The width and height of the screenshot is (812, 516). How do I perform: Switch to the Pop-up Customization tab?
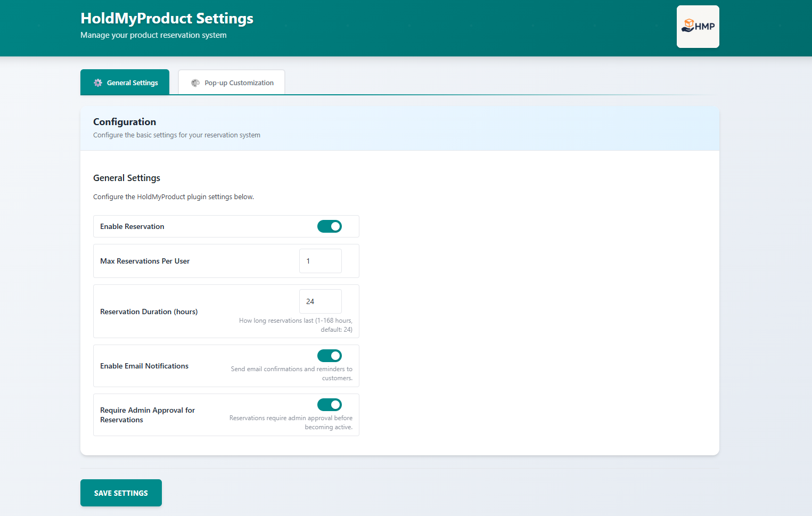point(232,83)
